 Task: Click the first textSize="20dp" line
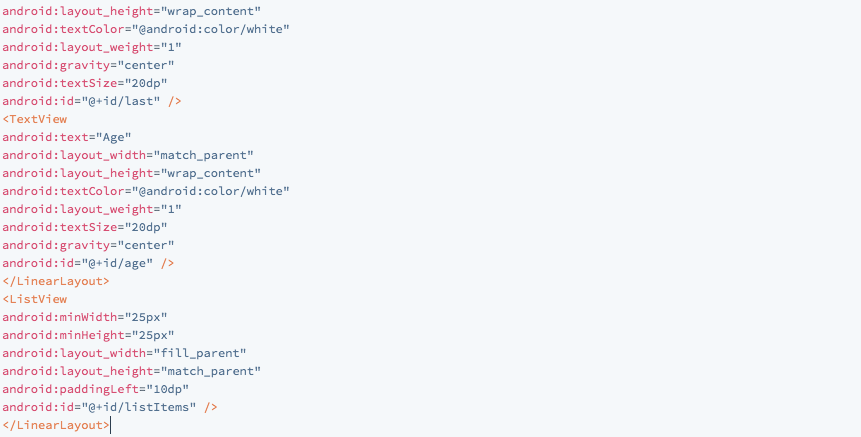[x=85, y=83]
